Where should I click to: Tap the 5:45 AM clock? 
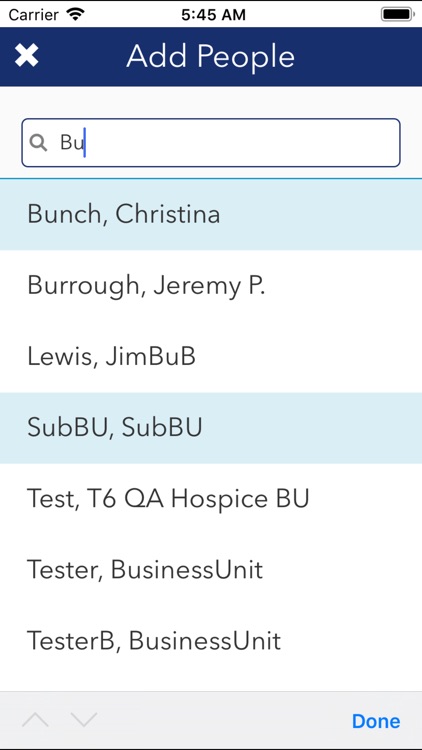tap(213, 15)
